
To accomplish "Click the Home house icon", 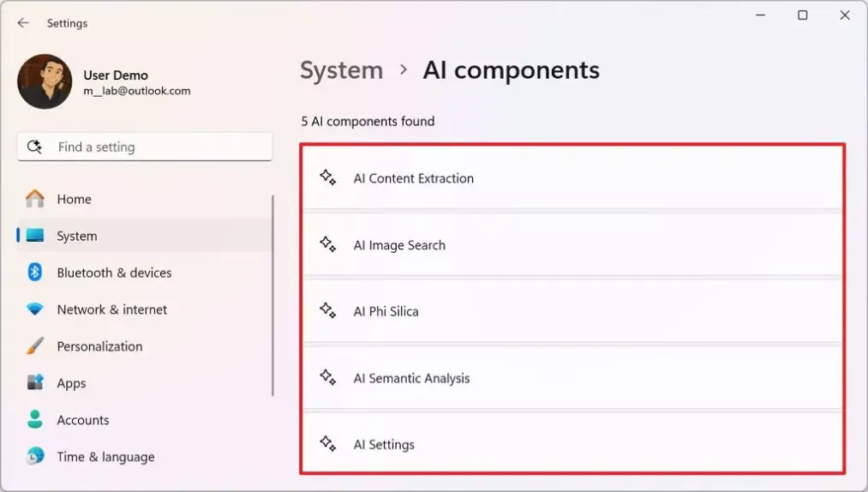I will coord(35,198).
